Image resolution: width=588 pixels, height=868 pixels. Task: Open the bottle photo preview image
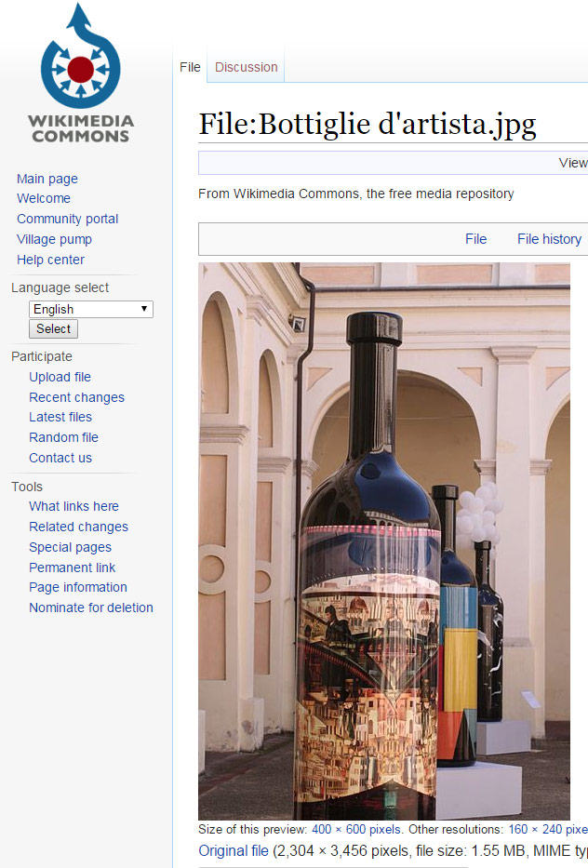coord(384,541)
